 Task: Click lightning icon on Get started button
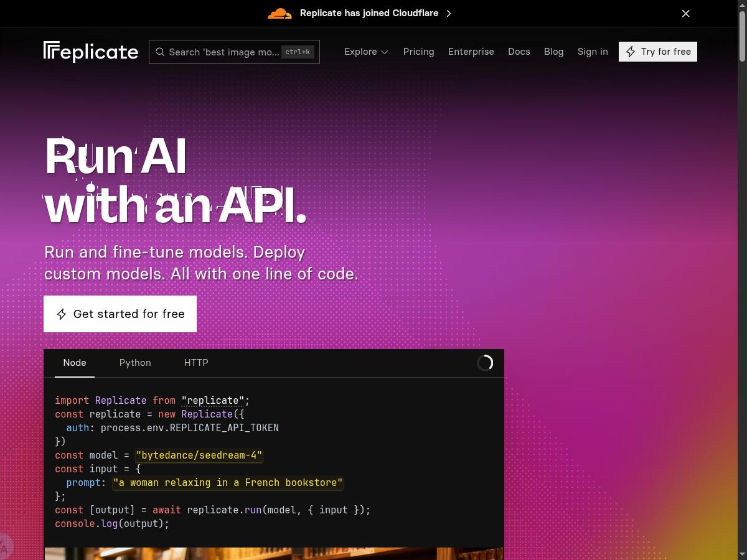pos(62,314)
